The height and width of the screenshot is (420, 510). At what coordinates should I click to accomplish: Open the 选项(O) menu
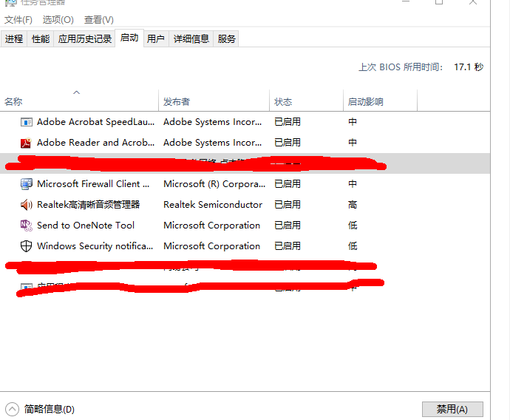point(58,20)
